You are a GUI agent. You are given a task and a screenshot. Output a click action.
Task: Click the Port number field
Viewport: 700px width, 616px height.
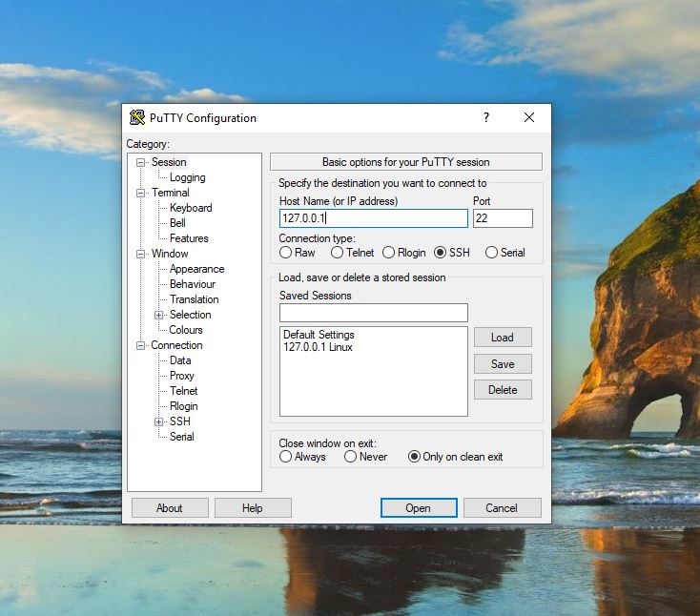pyautogui.click(x=503, y=218)
